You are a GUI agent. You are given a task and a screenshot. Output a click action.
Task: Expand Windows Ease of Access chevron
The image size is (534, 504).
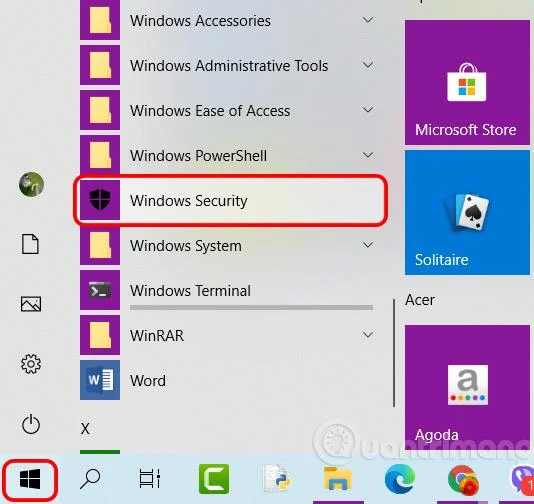368,110
